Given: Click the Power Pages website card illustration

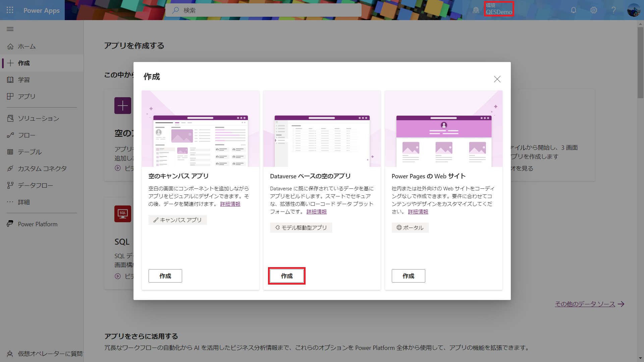Looking at the screenshot, I should tap(444, 128).
